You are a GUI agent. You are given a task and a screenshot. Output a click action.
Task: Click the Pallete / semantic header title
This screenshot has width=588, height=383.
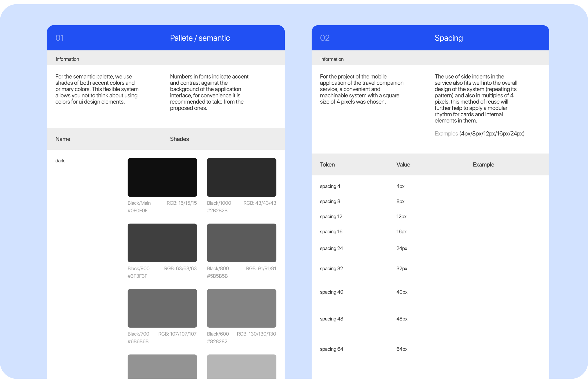click(200, 38)
